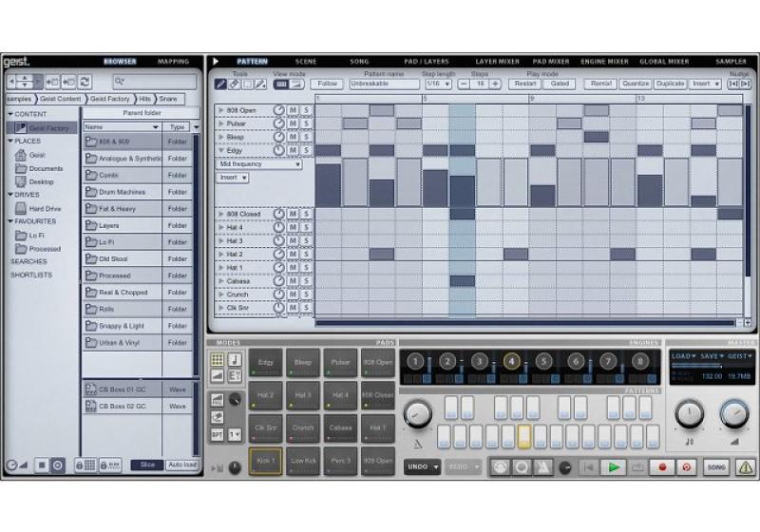Select the eraser tool in Tools
The width and height of the screenshot is (760, 532).
point(235,84)
